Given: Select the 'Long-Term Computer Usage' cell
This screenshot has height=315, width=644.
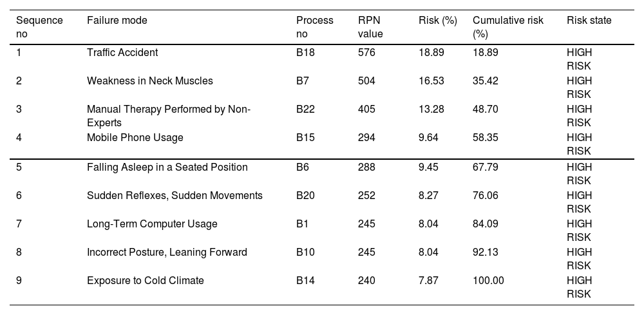Looking at the screenshot, I should click(x=152, y=224).
